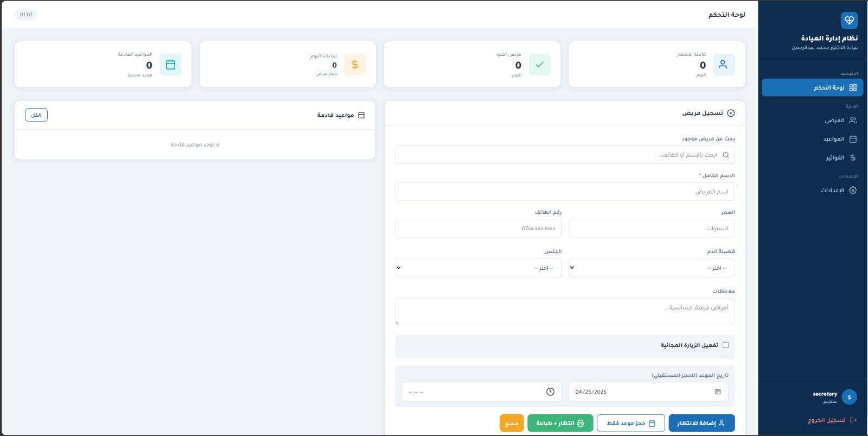Open the date picker calendar icon
This screenshot has width=868, height=436.
(718, 391)
